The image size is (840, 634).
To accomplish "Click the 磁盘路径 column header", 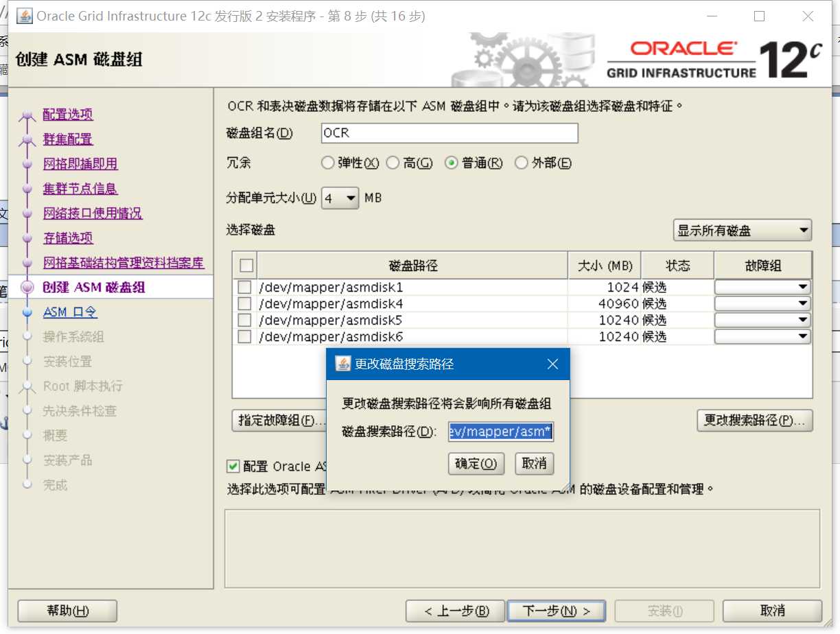I will [x=412, y=266].
